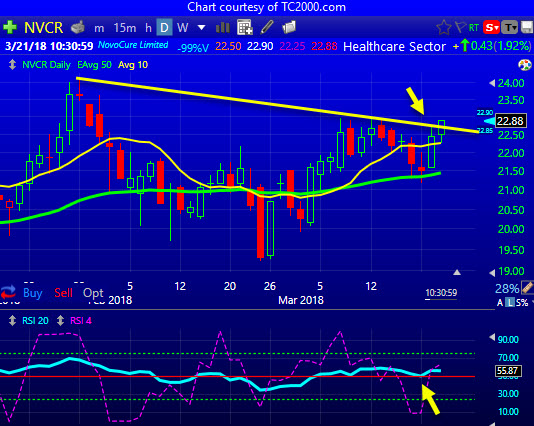Click the 22.50 open price value
This screenshot has height=426, width=534.
tap(228, 46)
